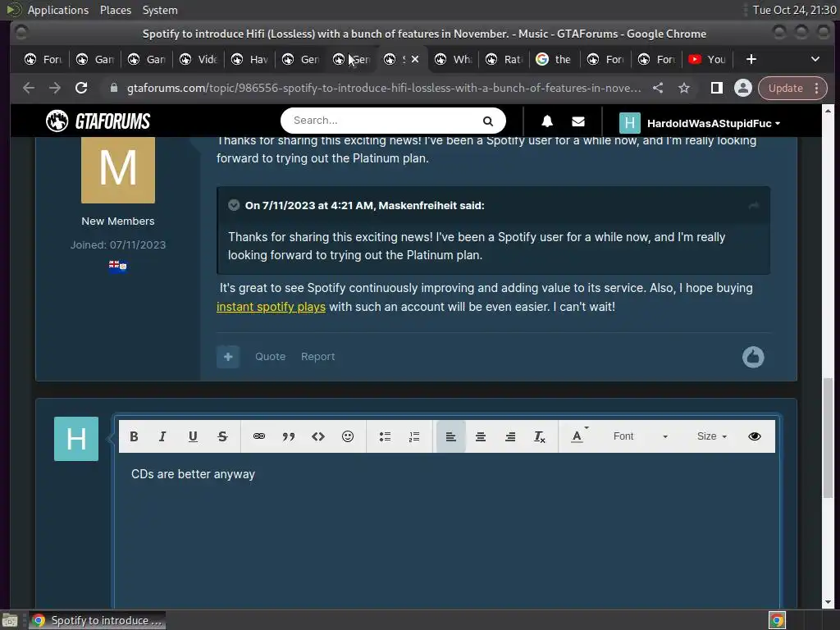Image resolution: width=840 pixels, height=630 pixels.
Task: Insert a numbered list
Action: click(x=414, y=436)
